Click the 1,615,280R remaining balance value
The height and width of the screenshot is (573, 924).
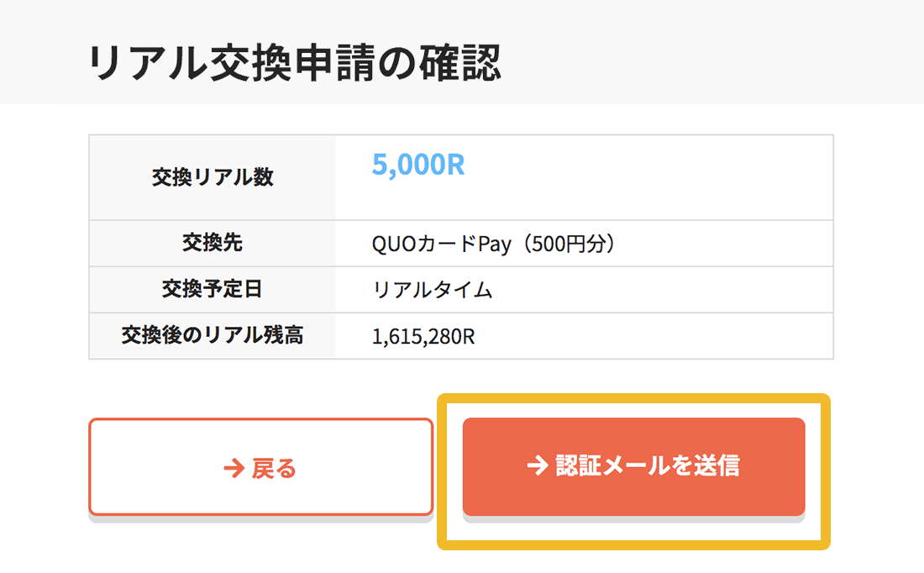[423, 336]
